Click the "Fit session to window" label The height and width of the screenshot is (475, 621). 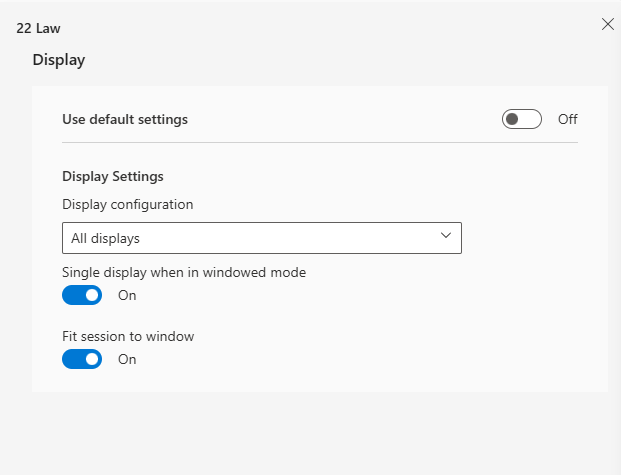[x=128, y=336]
